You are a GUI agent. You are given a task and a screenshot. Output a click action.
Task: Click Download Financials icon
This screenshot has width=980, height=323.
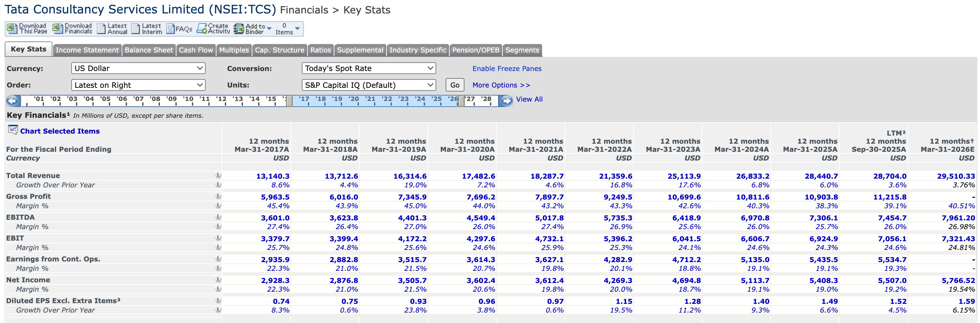[57, 29]
